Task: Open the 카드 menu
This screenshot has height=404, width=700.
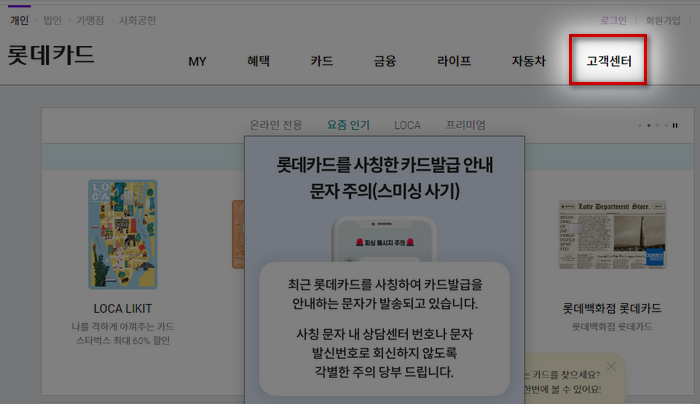Action: tap(321, 60)
